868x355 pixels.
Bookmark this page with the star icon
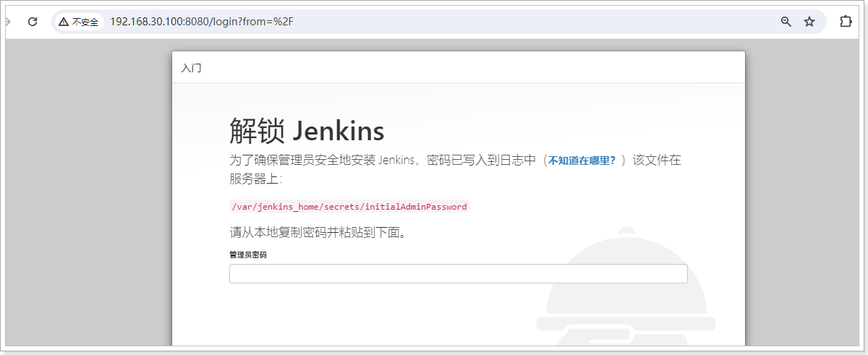[809, 22]
